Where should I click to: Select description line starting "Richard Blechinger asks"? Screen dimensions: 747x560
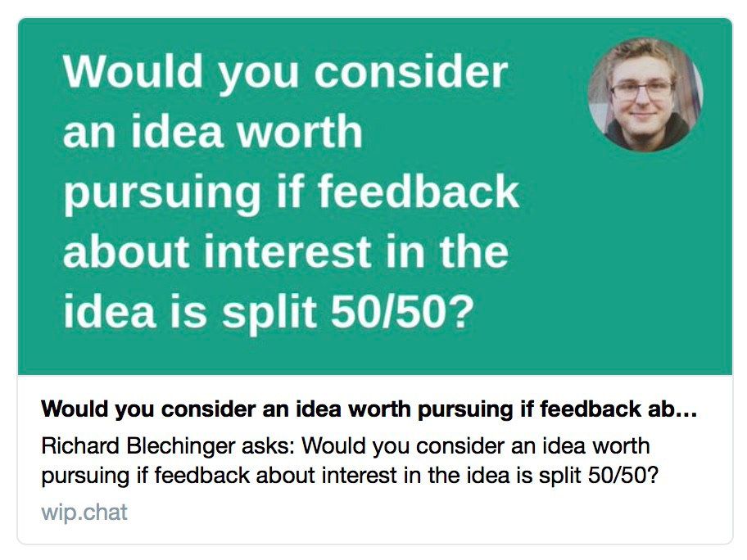pyautogui.click(x=346, y=445)
